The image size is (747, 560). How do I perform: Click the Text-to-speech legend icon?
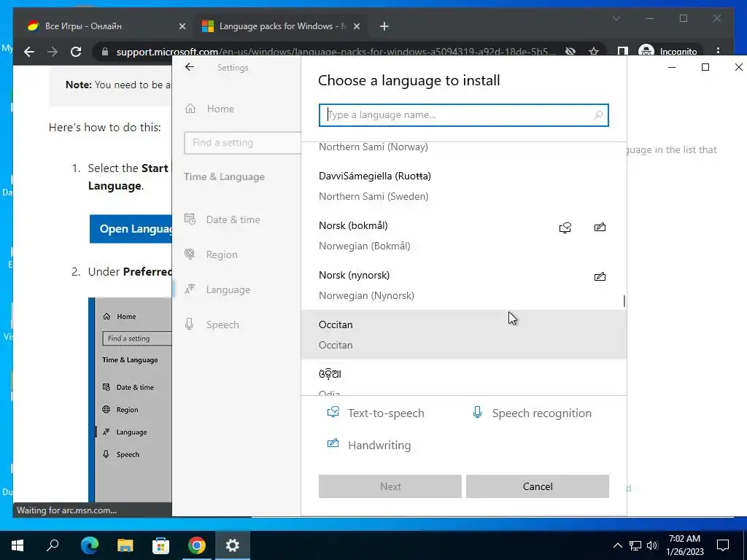pyautogui.click(x=333, y=412)
